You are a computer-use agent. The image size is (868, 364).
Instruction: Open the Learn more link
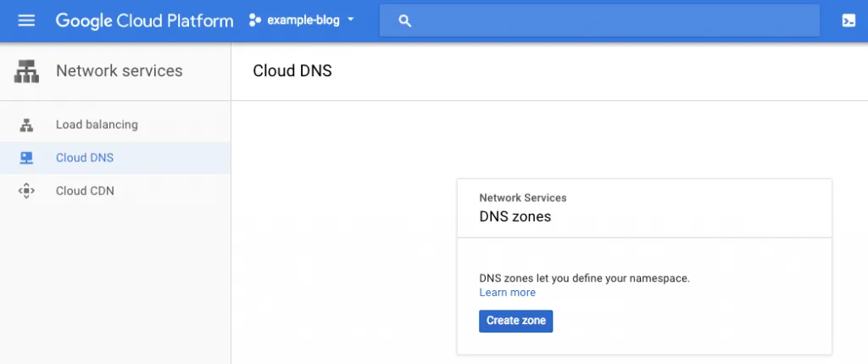click(507, 293)
